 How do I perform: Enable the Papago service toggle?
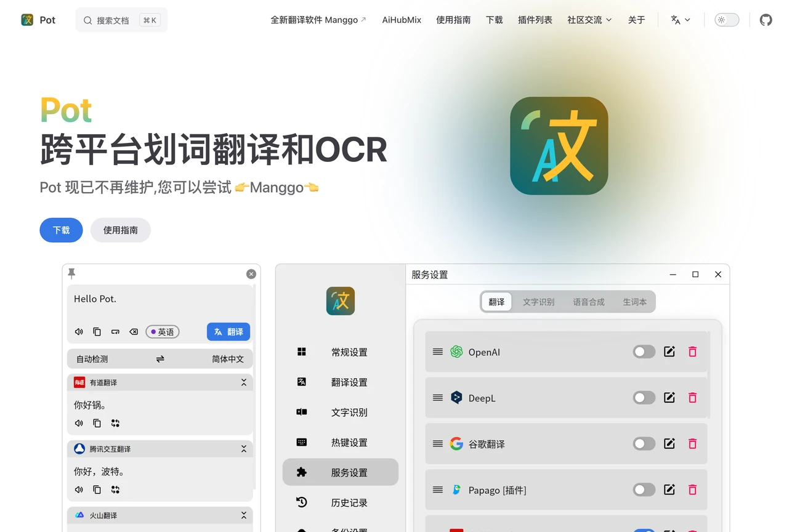pyautogui.click(x=644, y=490)
